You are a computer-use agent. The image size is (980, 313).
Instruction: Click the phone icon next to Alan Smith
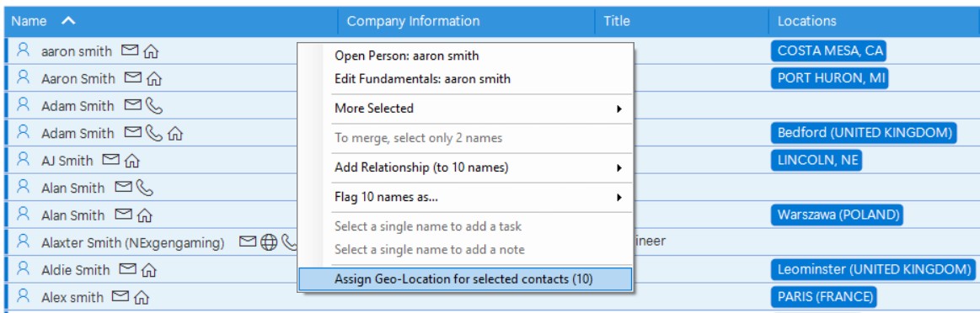pos(144,187)
